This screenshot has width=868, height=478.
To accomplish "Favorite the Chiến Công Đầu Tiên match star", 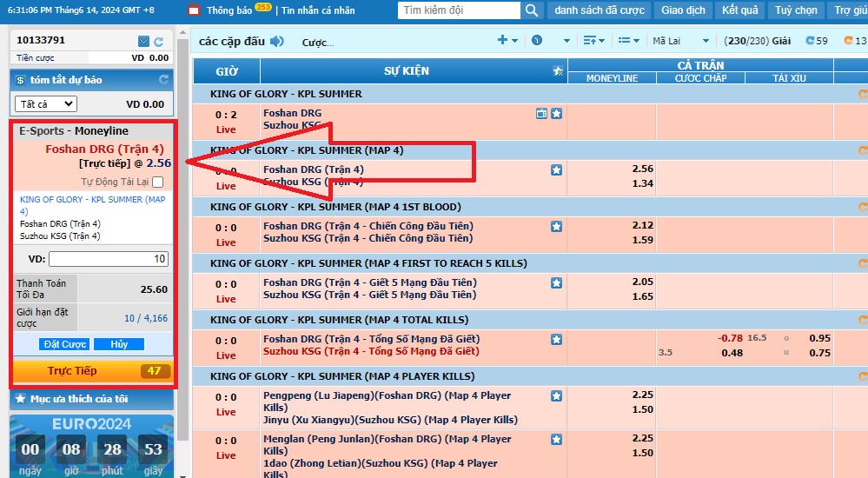I will (x=556, y=227).
